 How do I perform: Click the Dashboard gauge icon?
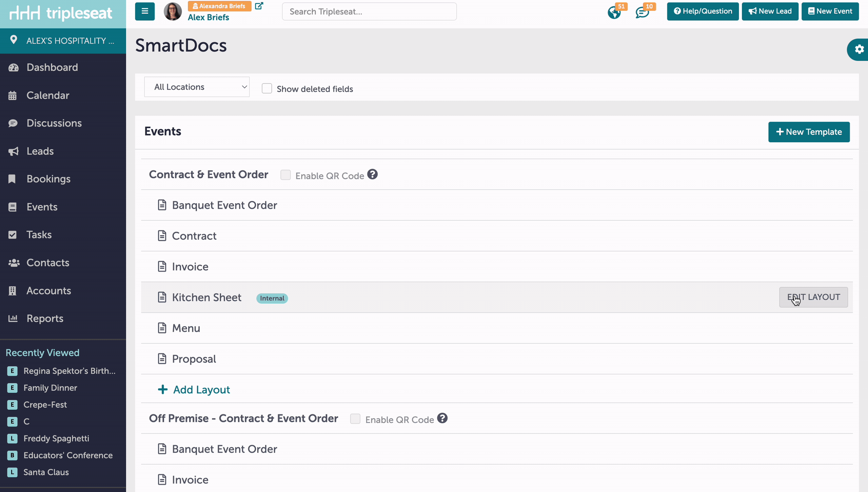13,67
